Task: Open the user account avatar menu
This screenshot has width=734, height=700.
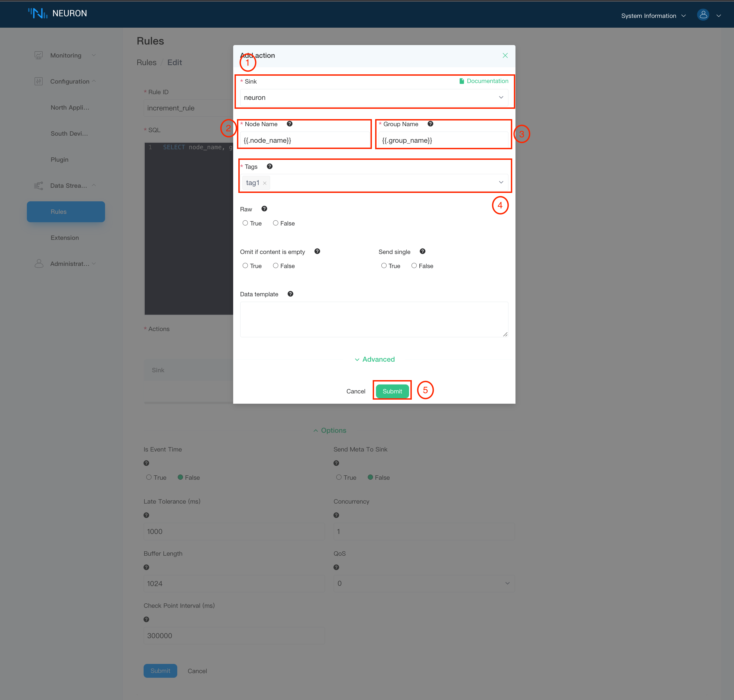Action: pyautogui.click(x=703, y=15)
